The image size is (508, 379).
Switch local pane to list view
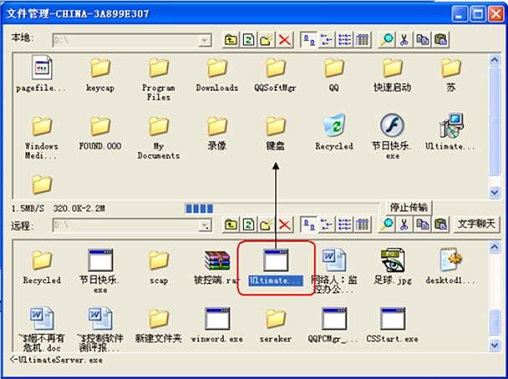(x=344, y=40)
